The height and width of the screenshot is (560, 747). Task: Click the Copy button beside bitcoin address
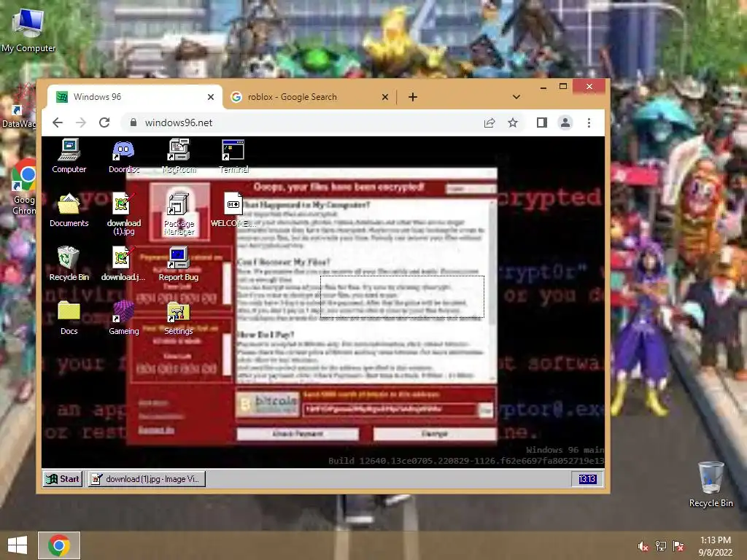coord(486,410)
